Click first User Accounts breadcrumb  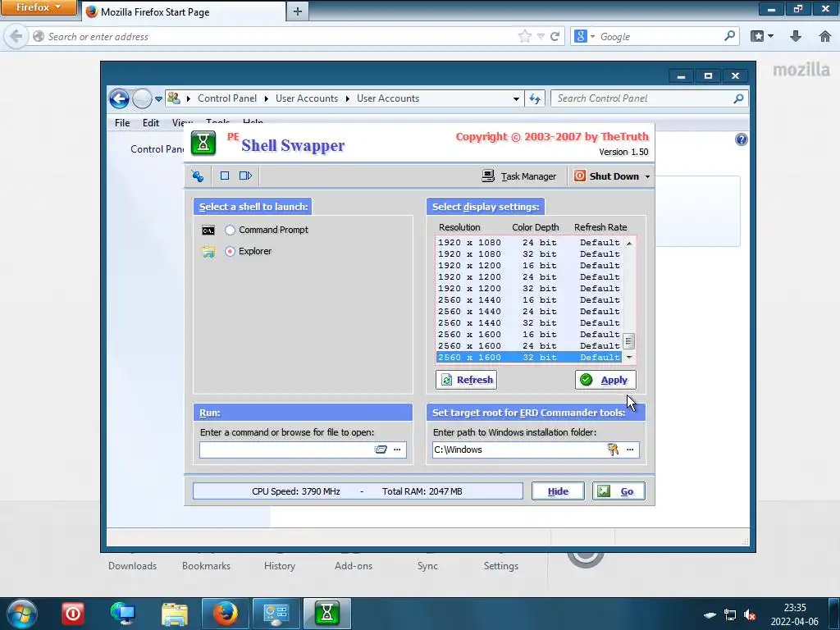point(307,98)
